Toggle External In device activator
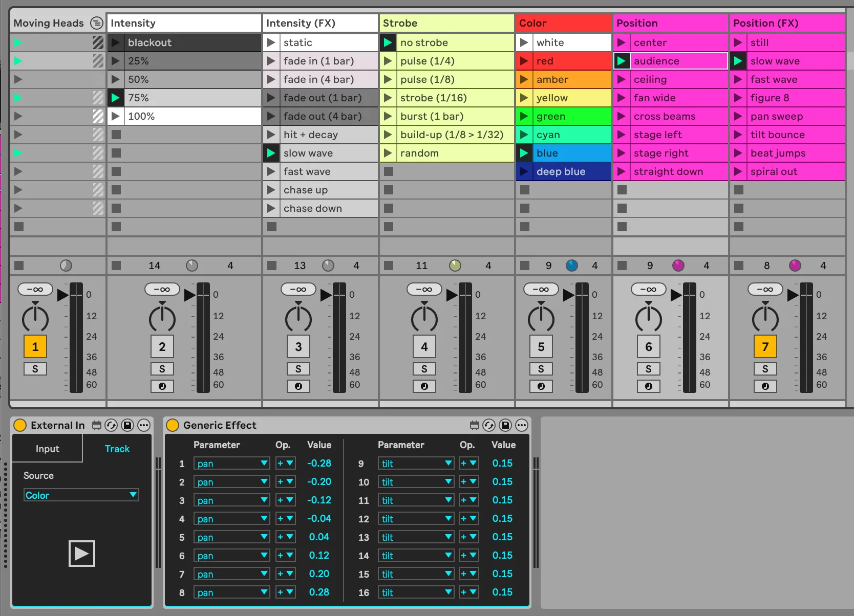 [x=20, y=425]
